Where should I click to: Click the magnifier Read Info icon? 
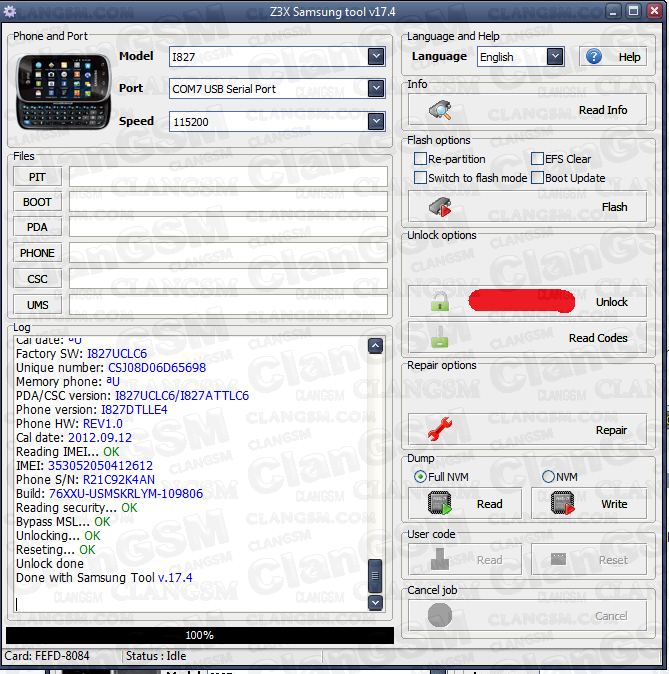click(440, 110)
